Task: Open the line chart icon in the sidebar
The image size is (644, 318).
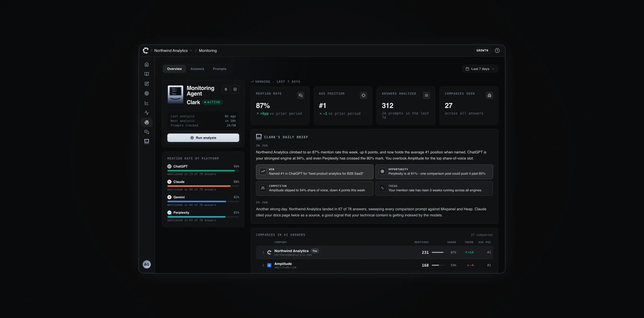Action: (147, 103)
